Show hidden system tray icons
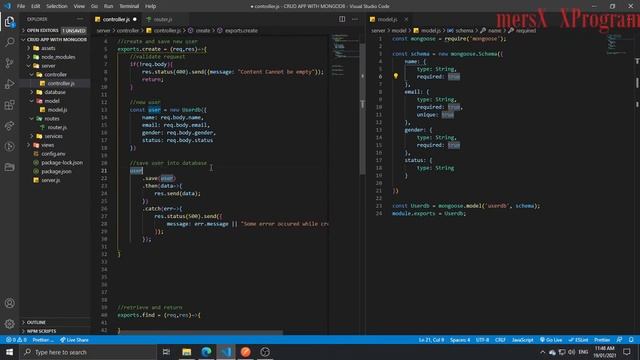The height and width of the screenshot is (360, 640). pos(542,352)
